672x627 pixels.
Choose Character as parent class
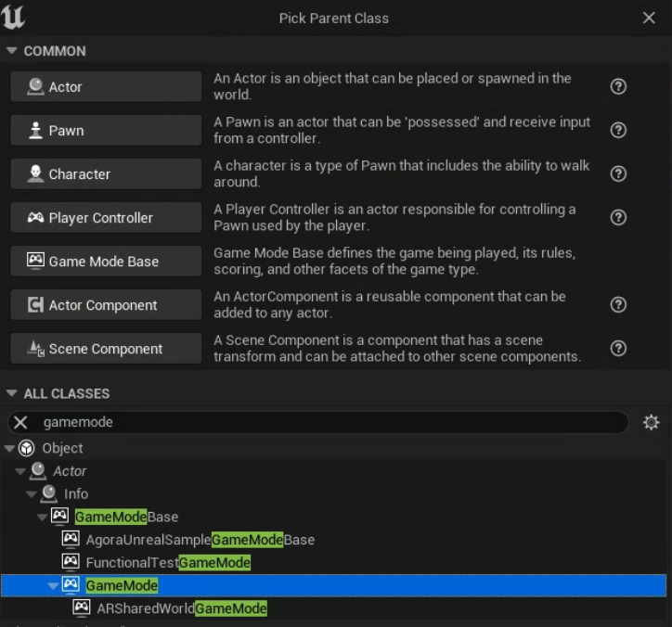[106, 173]
